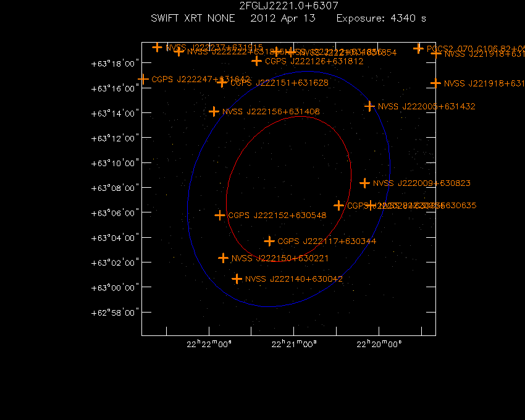Select the cross marker for CGPS J222152+630548
525x420 pixels.
(x=220, y=216)
